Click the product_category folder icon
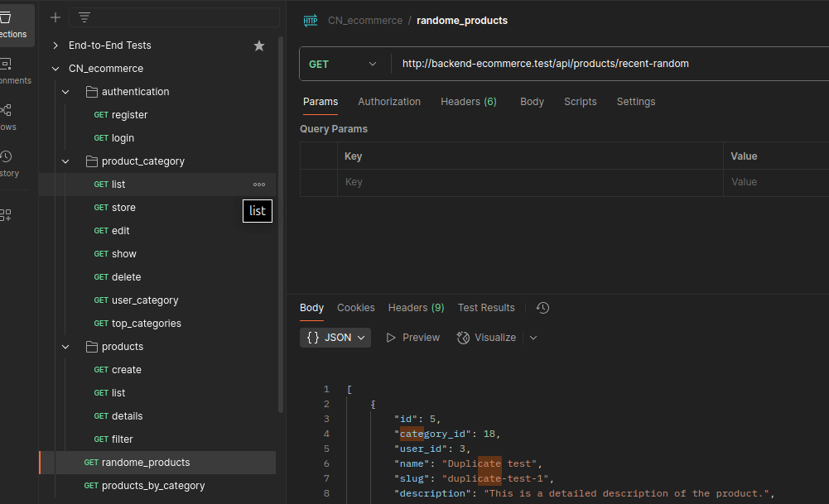829x504 pixels. coord(91,161)
